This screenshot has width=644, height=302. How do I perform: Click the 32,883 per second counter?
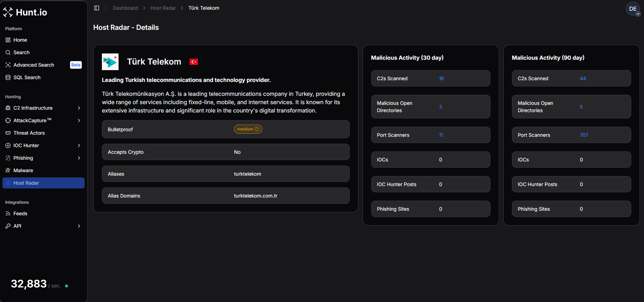coord(29,284)
